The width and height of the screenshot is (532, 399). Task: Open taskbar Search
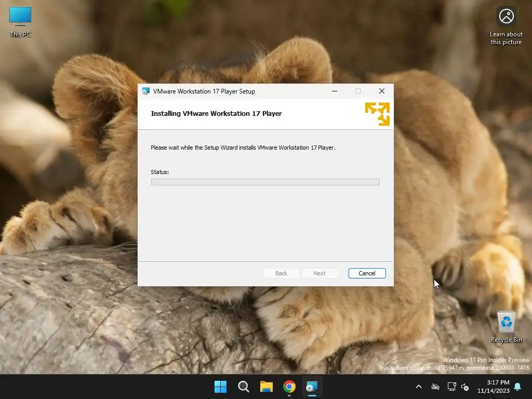tap(244, 387)
